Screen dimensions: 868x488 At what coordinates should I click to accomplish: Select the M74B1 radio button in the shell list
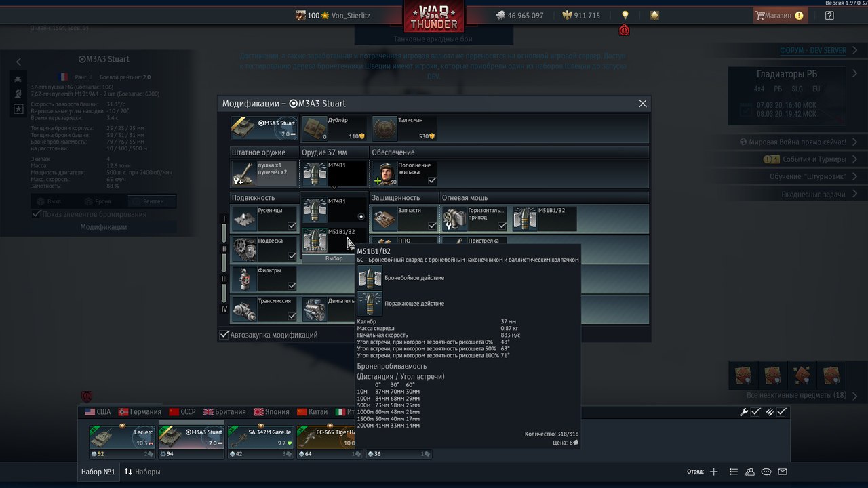361,217
